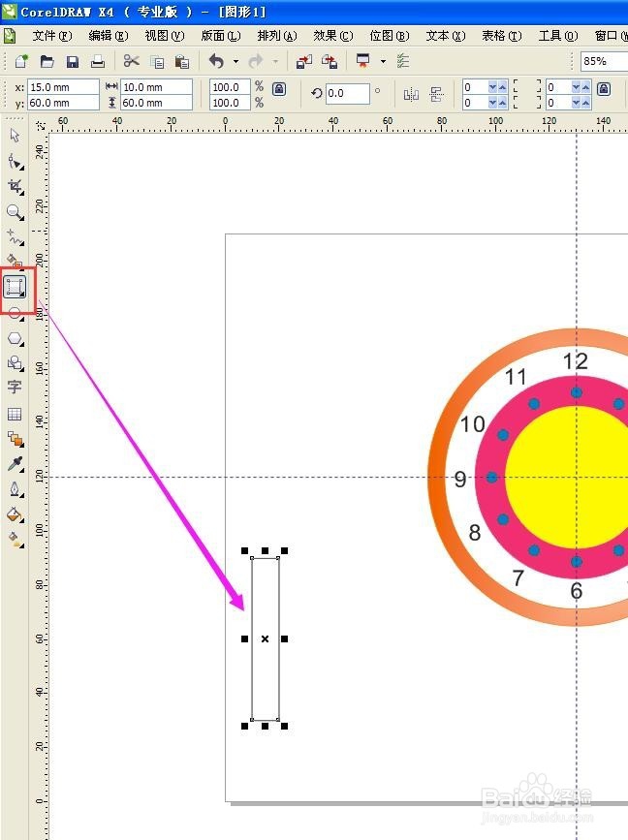Open the 排列(A) menu

pos(277,36)
